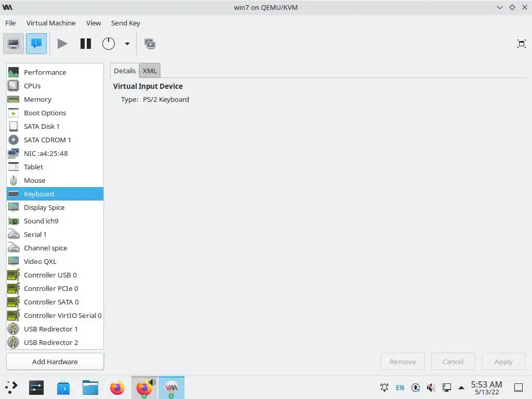Viewport: 532px width, 399px height.
Task: Open the View menu
Action: 94,23
